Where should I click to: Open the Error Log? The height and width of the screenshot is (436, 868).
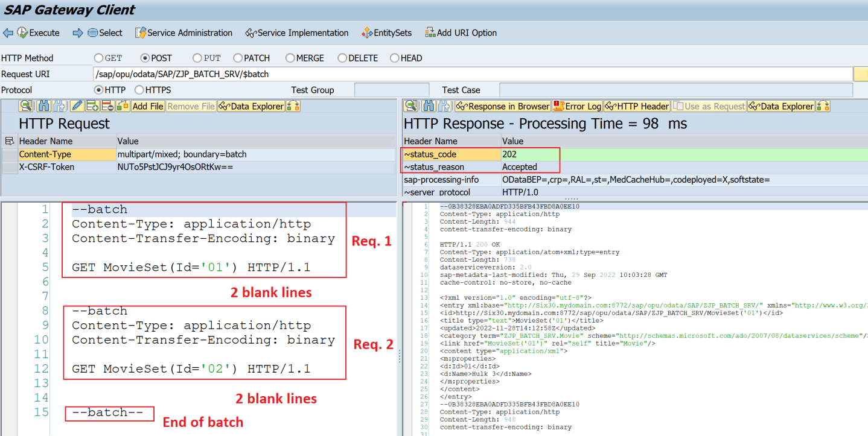pos(578,106)
